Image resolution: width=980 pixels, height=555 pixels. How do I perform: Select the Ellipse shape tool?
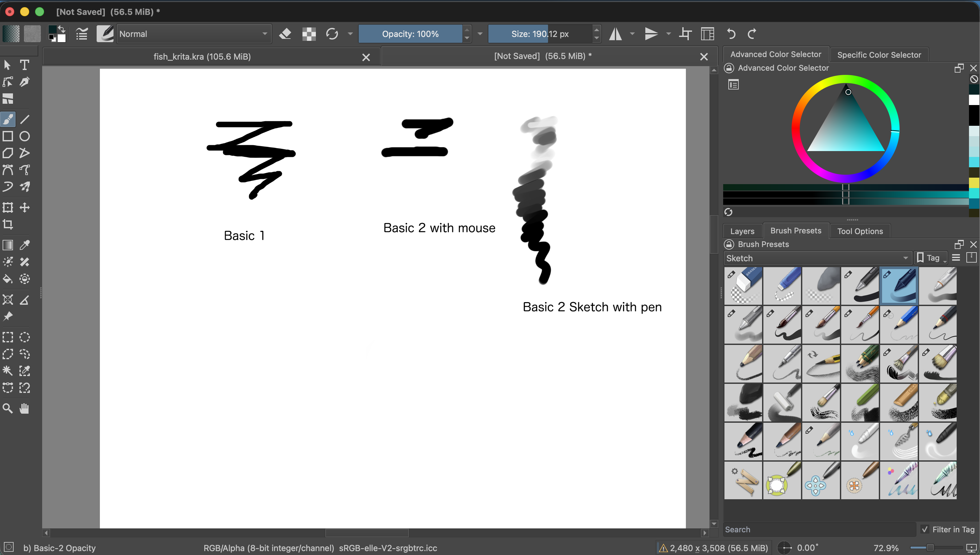(x=25, y=136)
